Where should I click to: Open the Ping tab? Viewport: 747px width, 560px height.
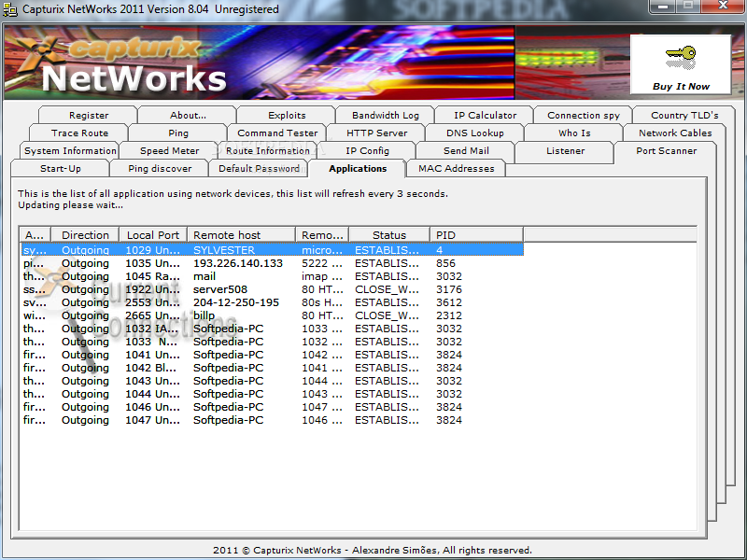coord(178,133)
